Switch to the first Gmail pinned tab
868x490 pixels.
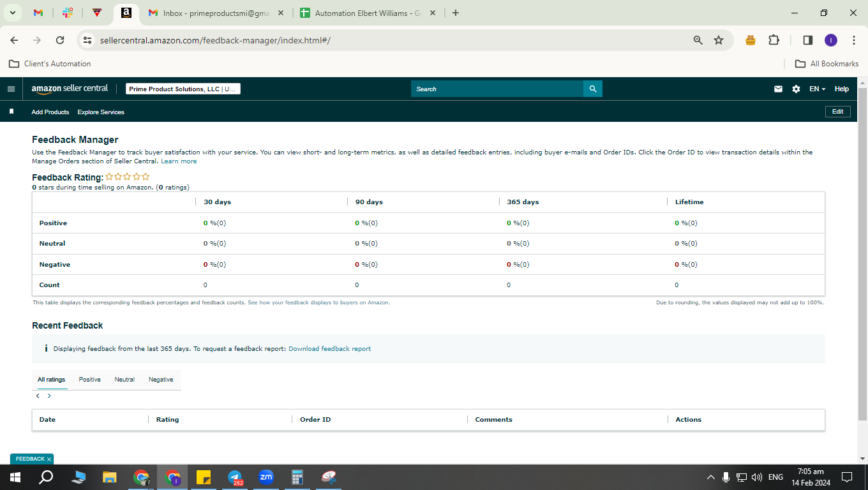tap(38, 13)
